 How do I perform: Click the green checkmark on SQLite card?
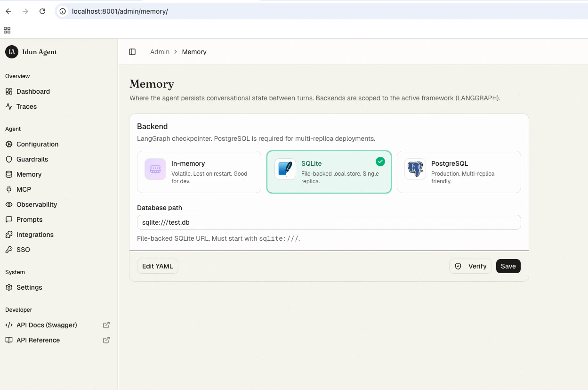[x=380, y=162]
